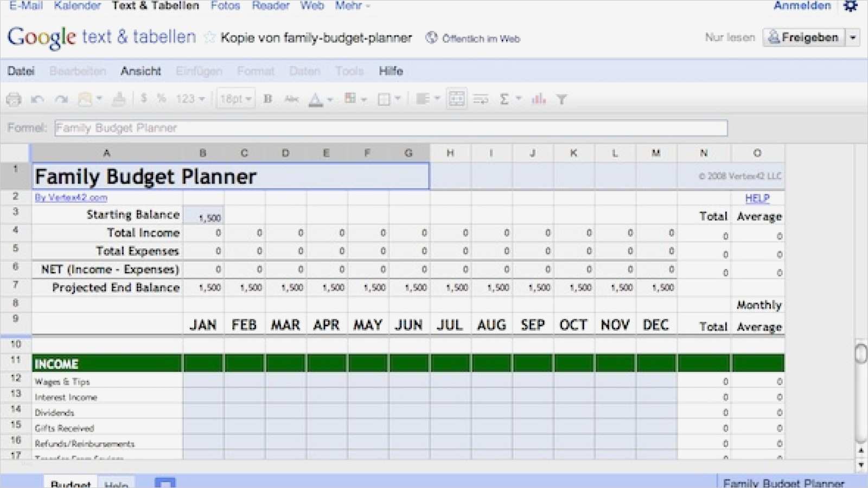Open the functions dropdown arrow
This screenshot has width=868, height=488.
(x=519, y=99)
